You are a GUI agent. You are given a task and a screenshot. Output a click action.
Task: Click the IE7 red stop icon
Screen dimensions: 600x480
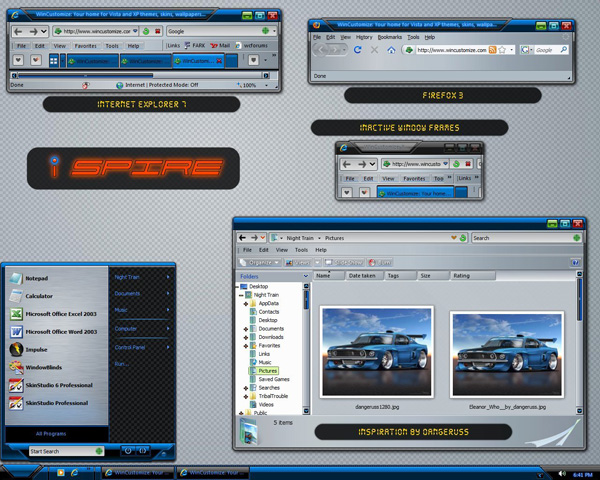(x=157, y=31)
